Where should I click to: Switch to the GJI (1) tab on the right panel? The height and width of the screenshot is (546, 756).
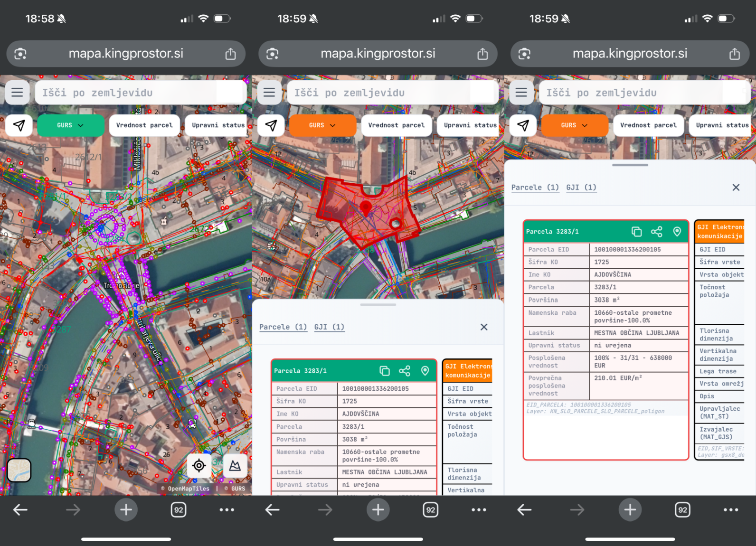pyautogui.click(x=581, y=188)
